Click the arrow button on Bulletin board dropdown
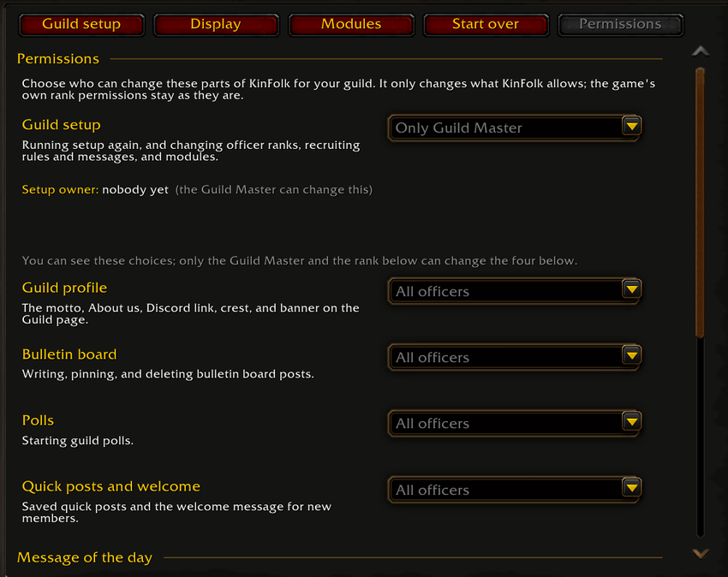The width and height of the screenshot is (728, 577). click(x=631, y=355)
